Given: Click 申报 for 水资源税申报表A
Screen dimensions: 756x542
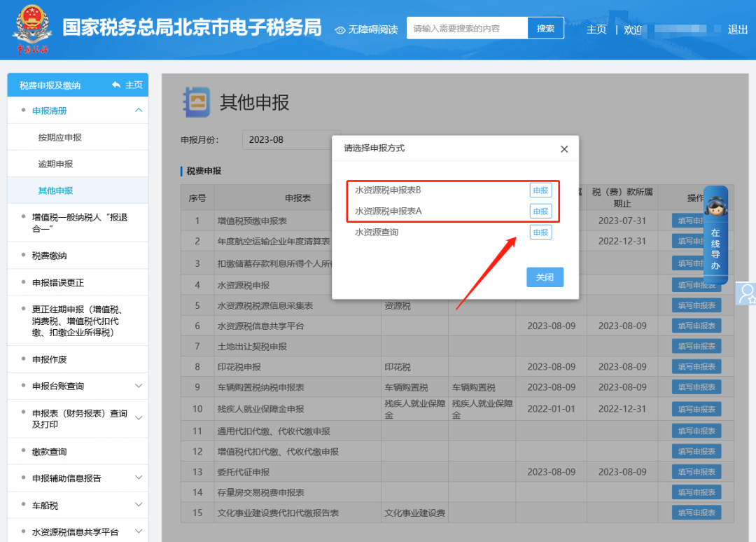Looking at the screenshot, I should [540, 211].
